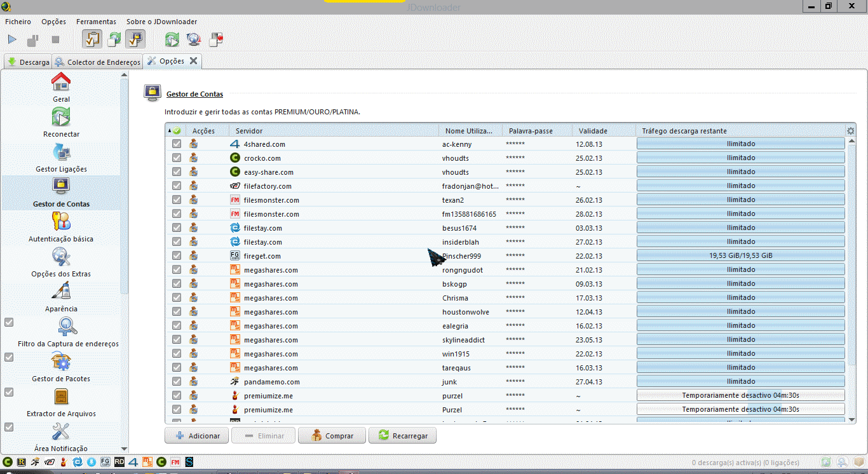Close the Opções tab
Screen dimensions: 868x474
(193, 61)
